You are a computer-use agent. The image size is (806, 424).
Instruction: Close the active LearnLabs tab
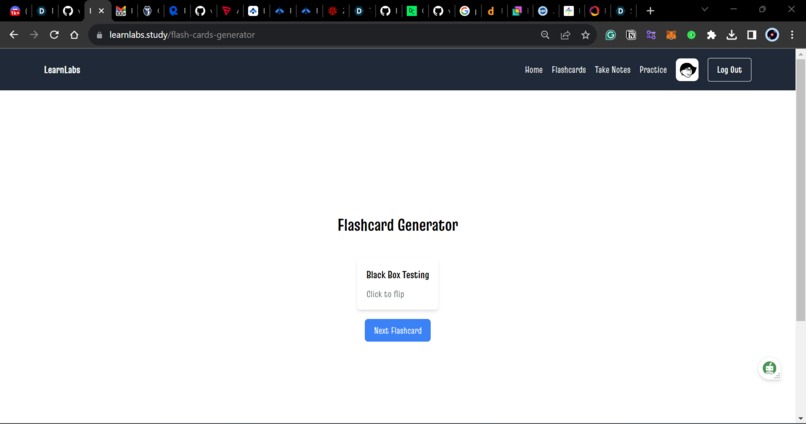click(x=101, y=11)
